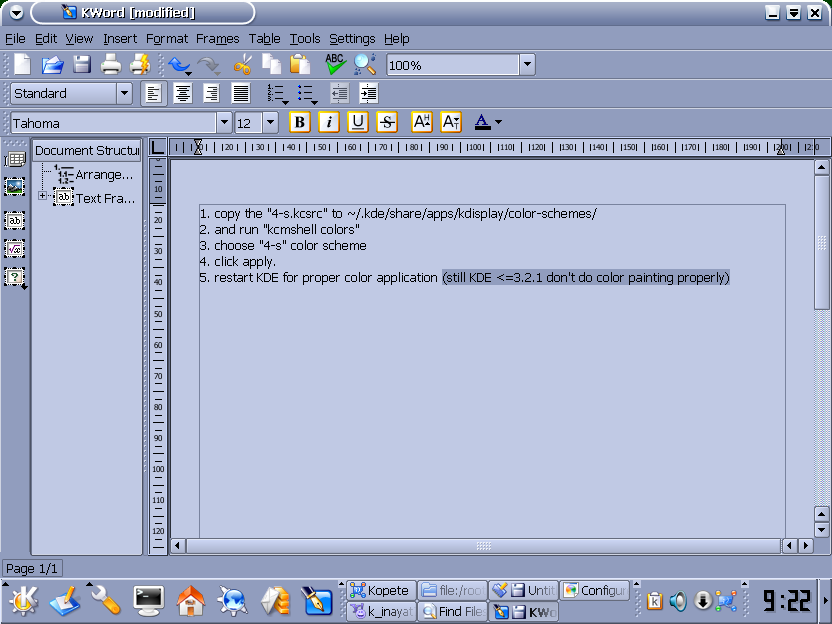
Task: Open the Table menu
Action: click(x=264, y=39)
